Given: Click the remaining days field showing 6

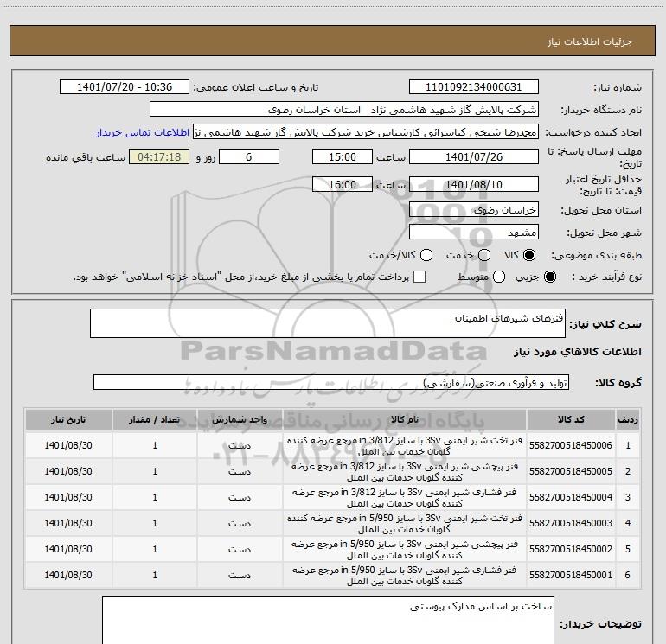Looking at the screenshot, I should [x=249, y=156].
